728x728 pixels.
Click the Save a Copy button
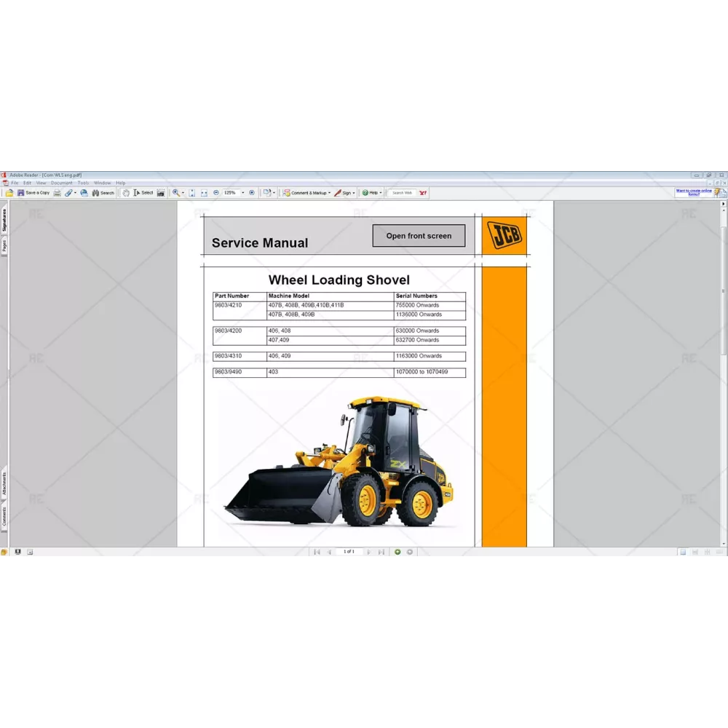(x=33, y=193)
